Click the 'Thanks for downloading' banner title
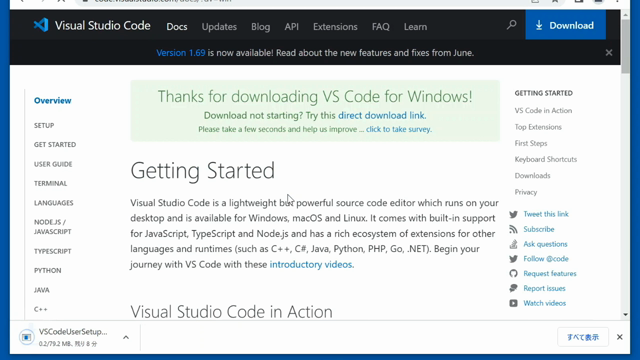The width and height of the screenshot is (640, 360). click(x=315, y=97)
